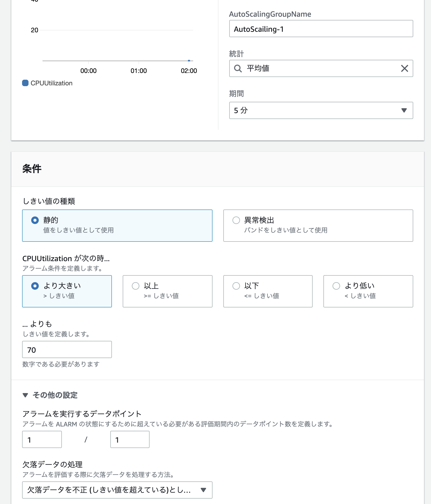Click the threshold field containing 70
The image size is (431, 504).
67,349
